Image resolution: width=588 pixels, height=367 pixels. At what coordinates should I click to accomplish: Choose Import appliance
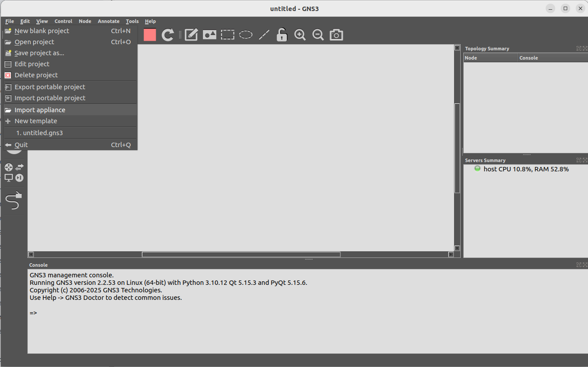70,110
